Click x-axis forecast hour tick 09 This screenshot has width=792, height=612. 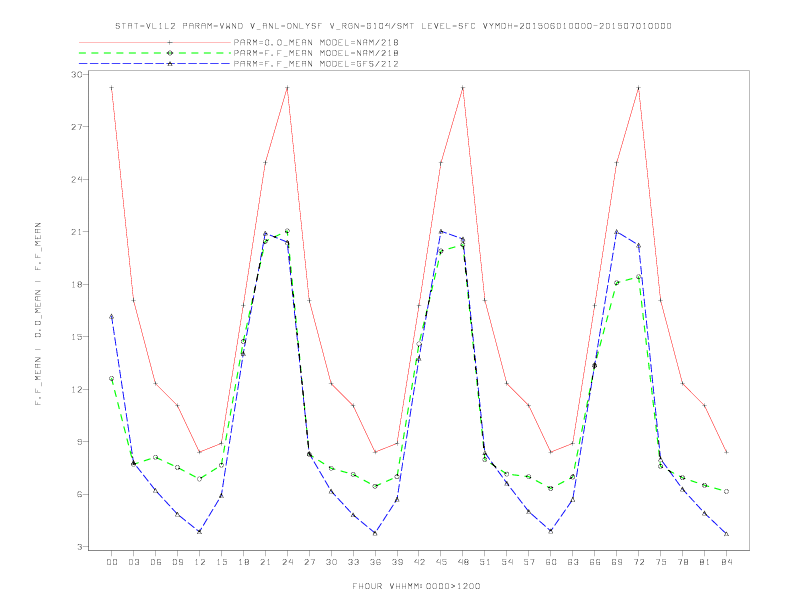177,562
